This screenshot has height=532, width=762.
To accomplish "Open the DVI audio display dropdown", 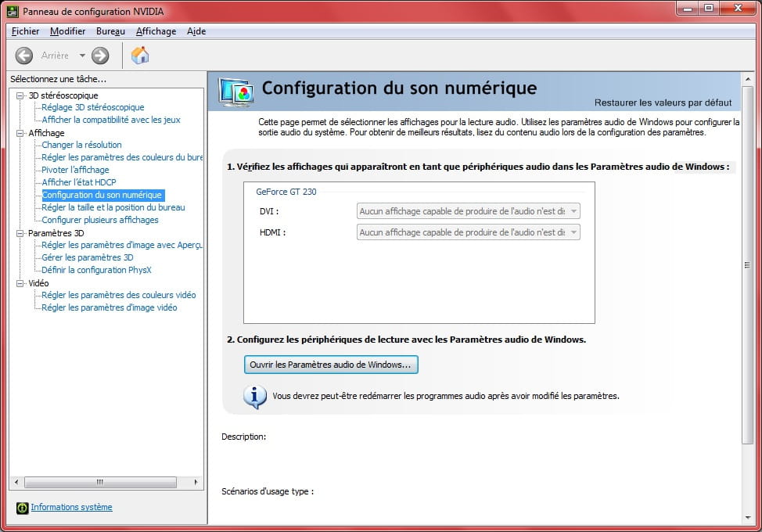I will (469, 211).
